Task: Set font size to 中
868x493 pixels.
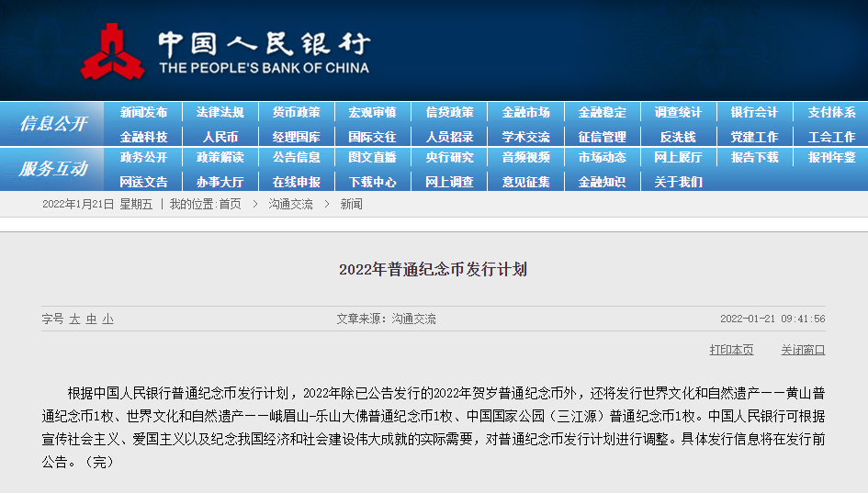Action: (x=91, y=319)
